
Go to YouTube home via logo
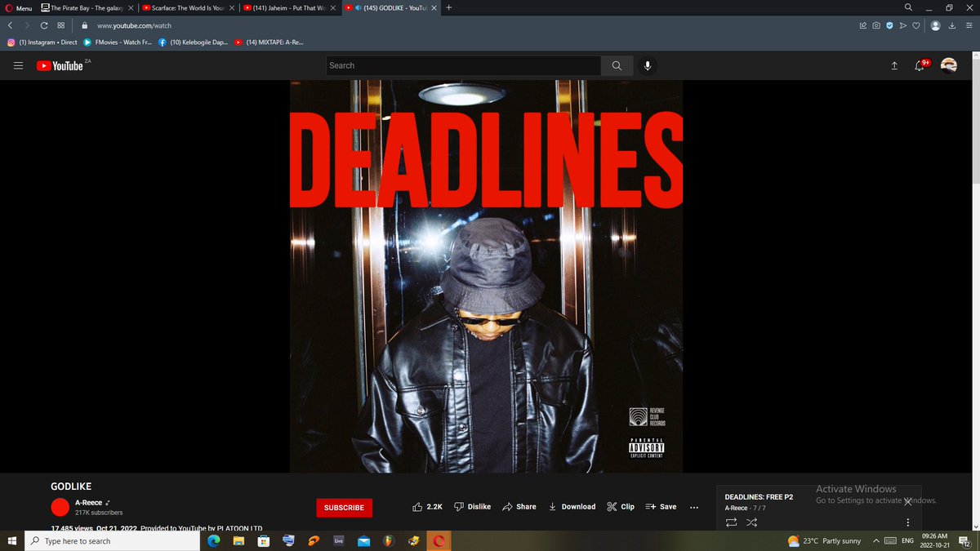pyautogui.click(x=60, y=65)
